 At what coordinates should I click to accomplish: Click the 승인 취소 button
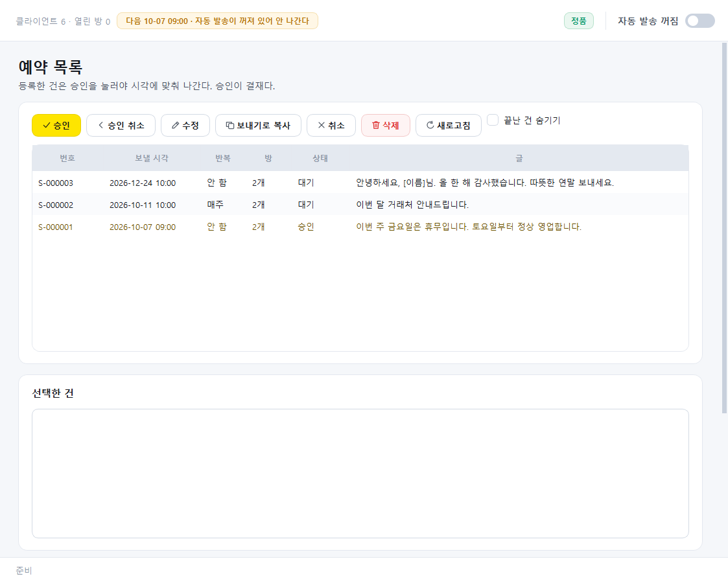(121, 125)
